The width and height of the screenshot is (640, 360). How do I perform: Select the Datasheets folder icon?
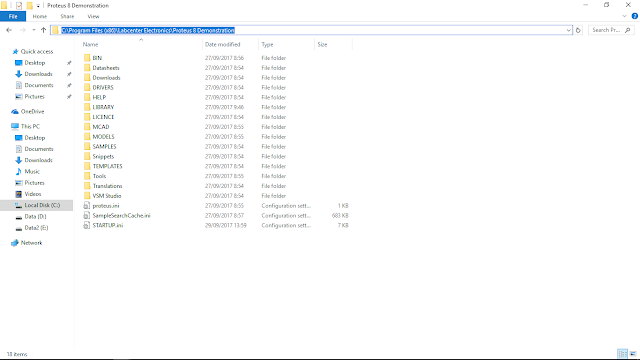[x=87, y=68]
